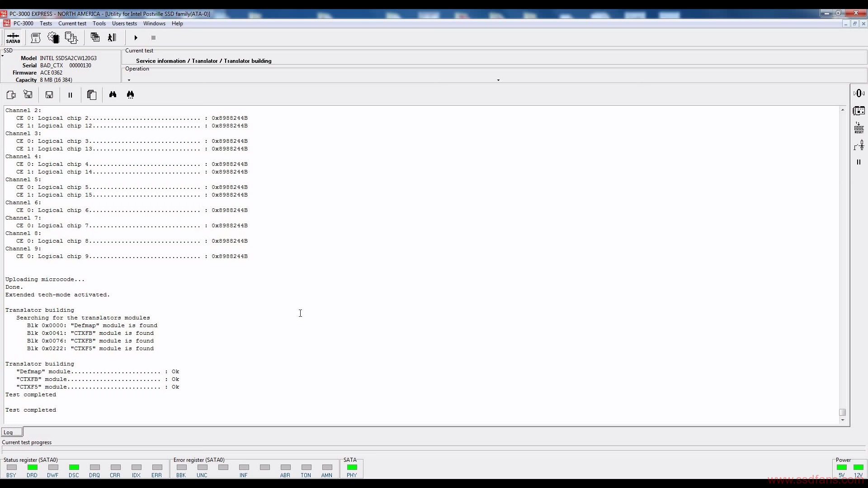The width and height of the screenshot is (868, 488).
Task: Open the cascaded windows icon in toolbar
Action: tap(95, 38)
